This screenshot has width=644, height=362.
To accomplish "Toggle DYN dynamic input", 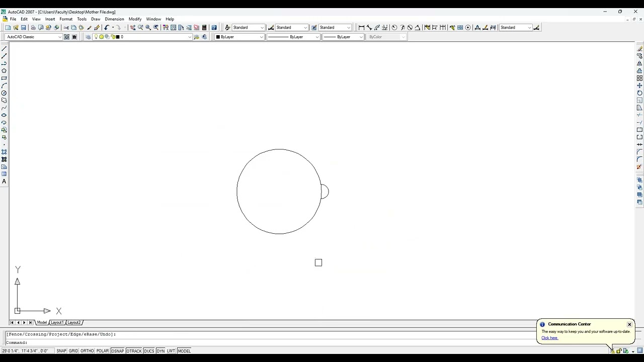I will click(x=160, y=351).
